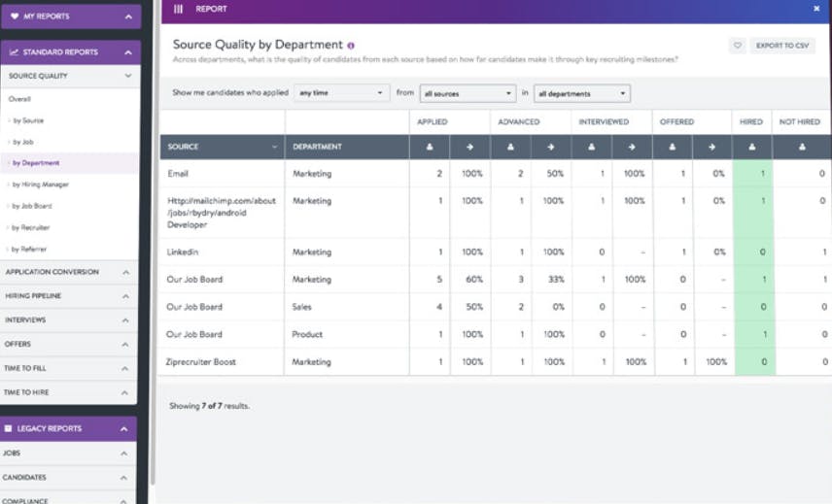832x504 pixels.
Task: Close the report panel
Action: (816, 9)
